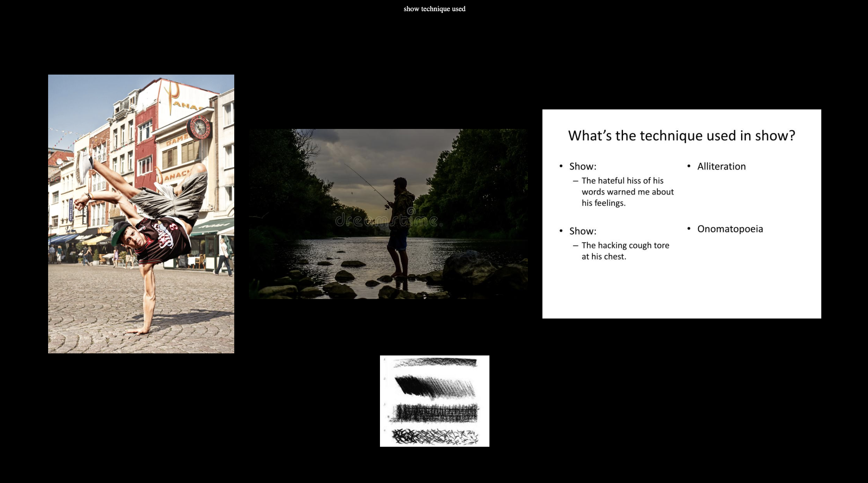Click the dreamstime watermark on the river photo
The width and height of the screenshot is (868, 483).
click(x=387, y=221)
